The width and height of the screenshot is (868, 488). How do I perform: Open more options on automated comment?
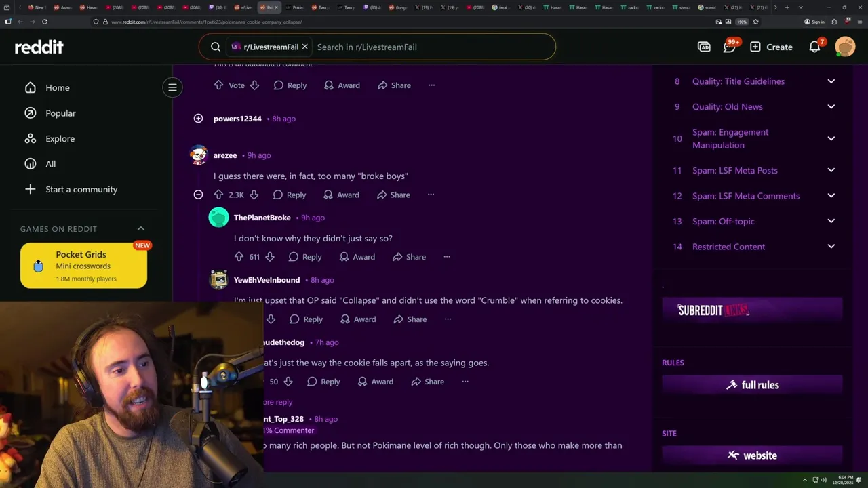click(x=431, y=85)
